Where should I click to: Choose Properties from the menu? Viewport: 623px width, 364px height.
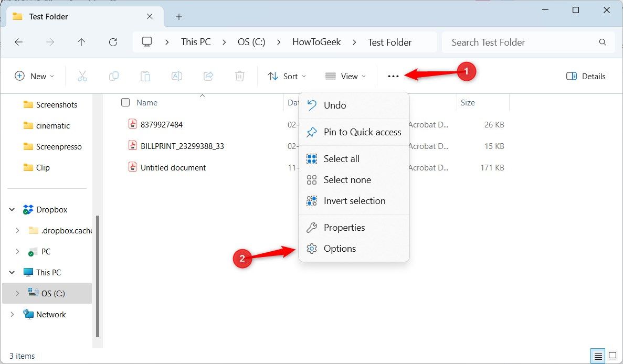point(354,228)
